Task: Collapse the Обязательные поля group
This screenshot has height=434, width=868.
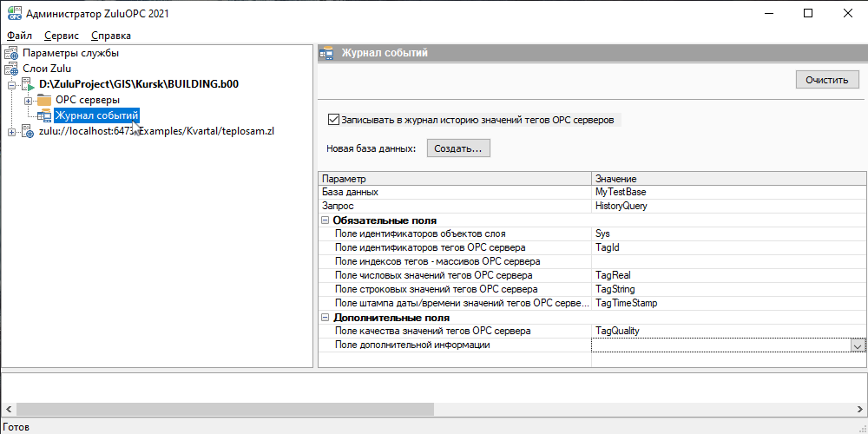Action: pyautogui.click(x=325, y=220)
